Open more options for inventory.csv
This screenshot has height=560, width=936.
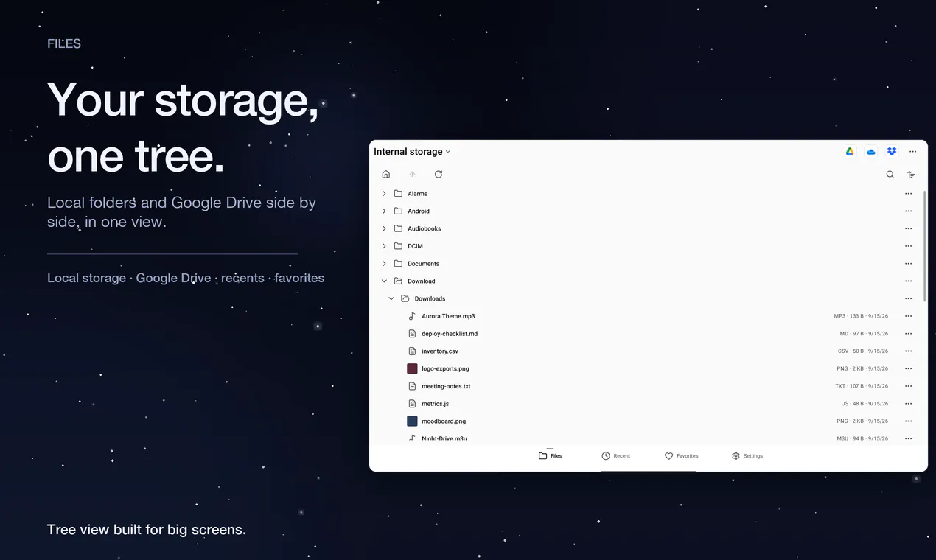point(908,351)
